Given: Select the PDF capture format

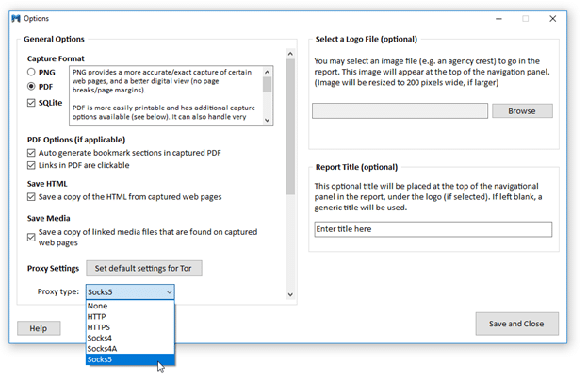Looking at the screenshot, I should coord(31,87).
